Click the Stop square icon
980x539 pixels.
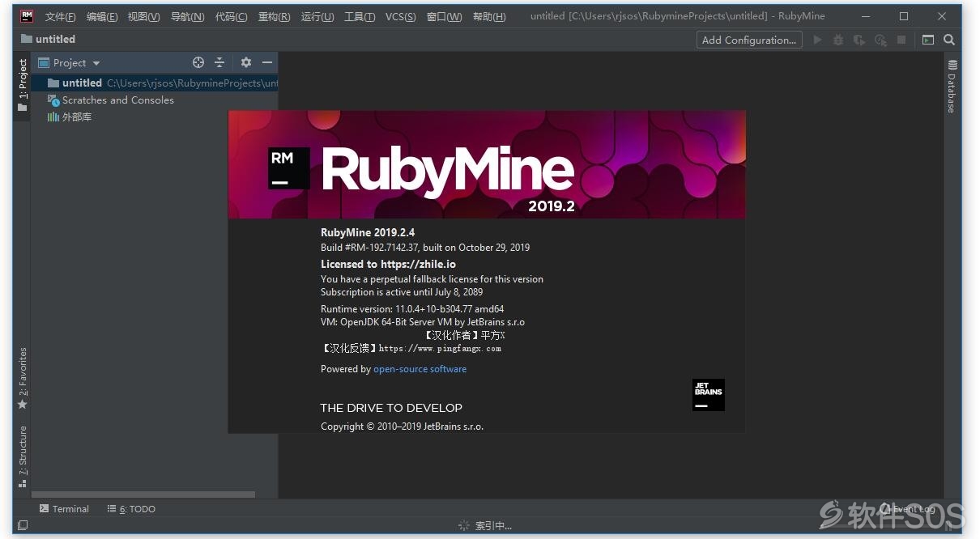pos(901,40)
